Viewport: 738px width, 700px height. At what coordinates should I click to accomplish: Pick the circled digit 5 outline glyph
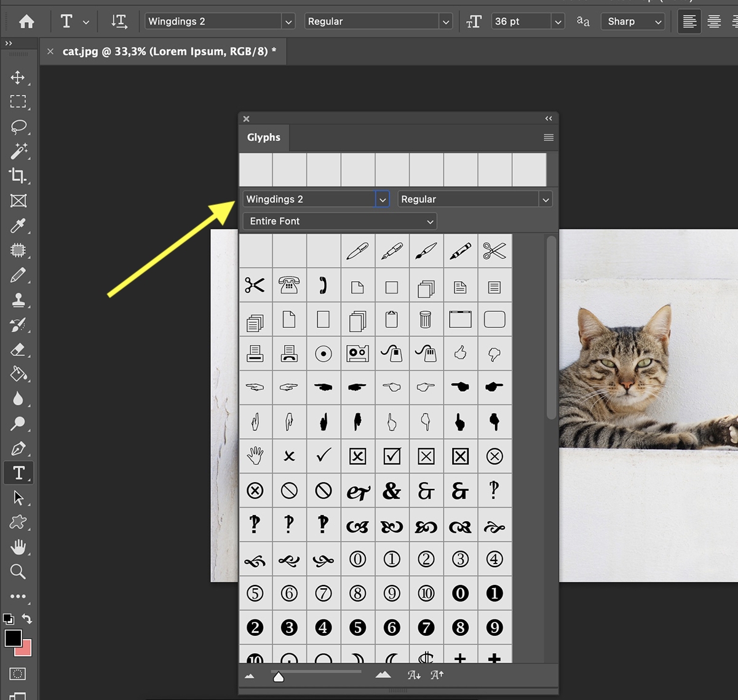(x=255, y=593)
